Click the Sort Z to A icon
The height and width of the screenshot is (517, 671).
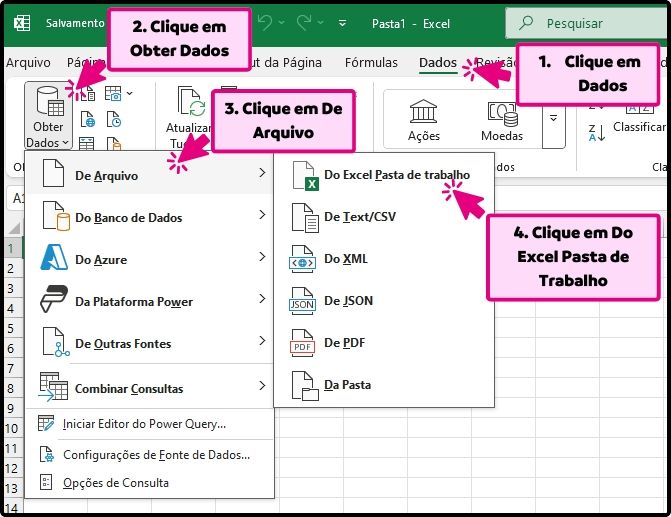597,133
